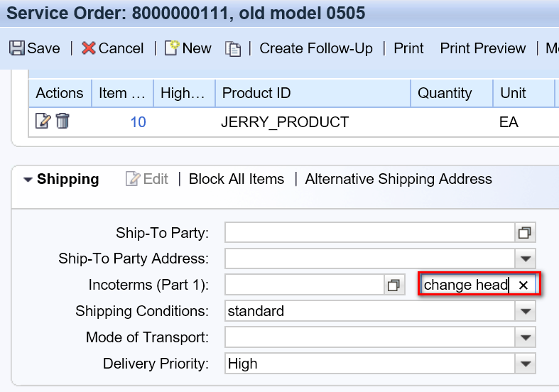
Task: Click Alternative Shipping Address button
Action: pos(398,179)
